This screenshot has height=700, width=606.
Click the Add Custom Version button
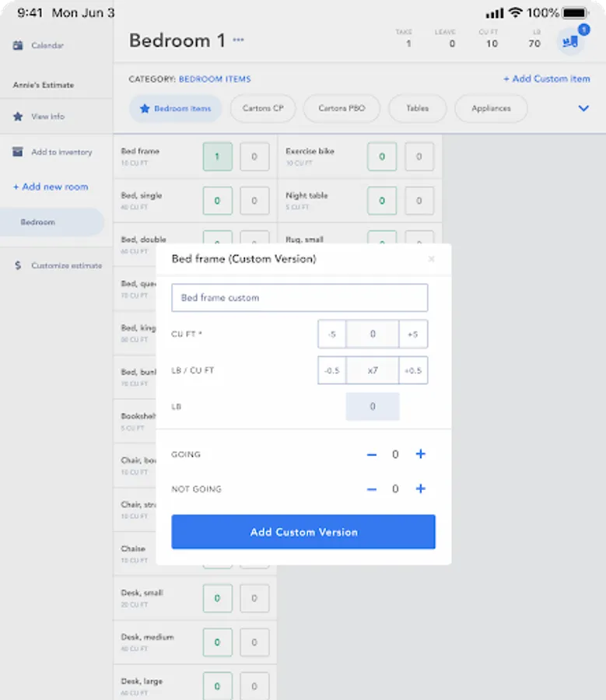click(303, 532)
